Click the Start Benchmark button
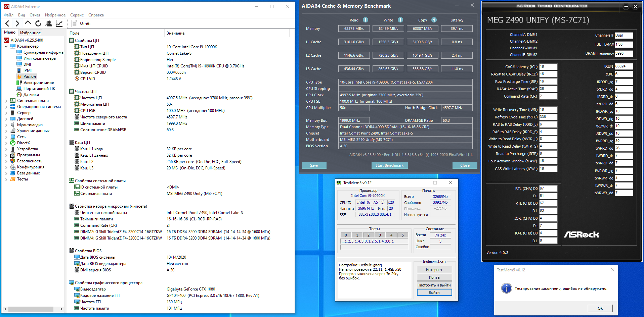This screenshot has height=317, width=644. [x=389, y=165]
